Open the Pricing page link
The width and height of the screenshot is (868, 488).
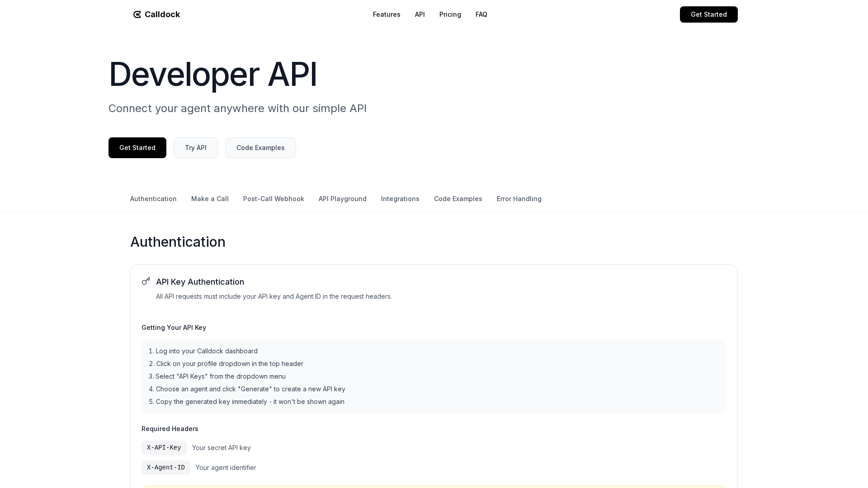pos(450,14)
